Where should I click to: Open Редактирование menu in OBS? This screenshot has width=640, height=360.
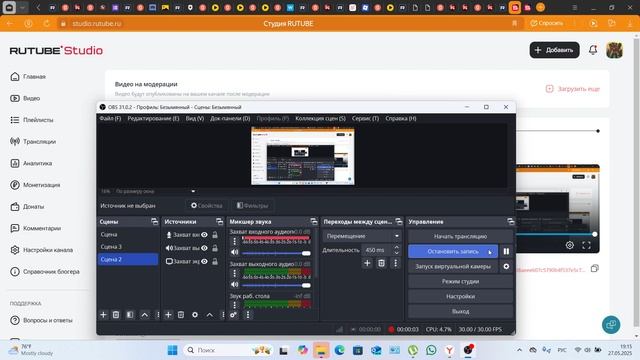click(x=153, y=118)
